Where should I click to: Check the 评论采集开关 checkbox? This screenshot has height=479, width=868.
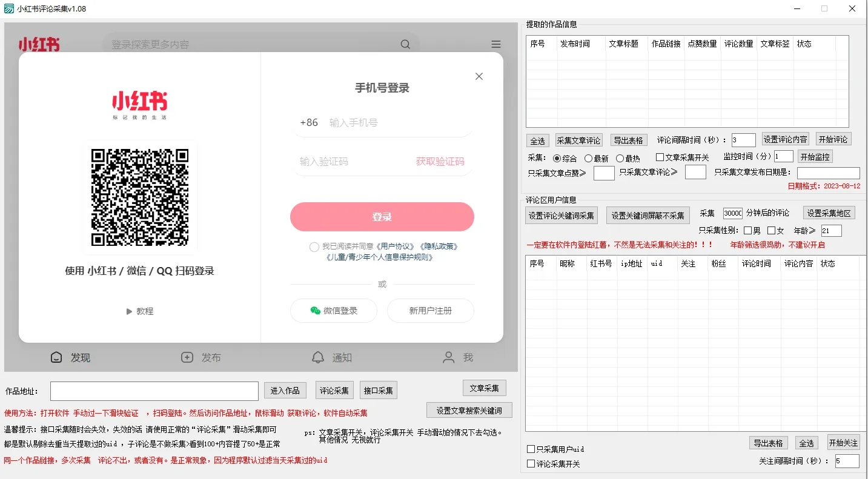point(531,464)
